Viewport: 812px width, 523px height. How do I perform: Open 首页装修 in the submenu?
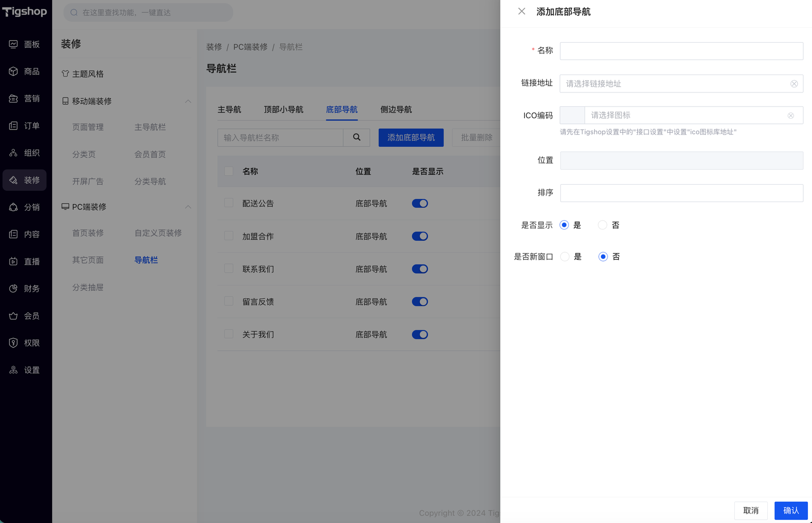88,233
